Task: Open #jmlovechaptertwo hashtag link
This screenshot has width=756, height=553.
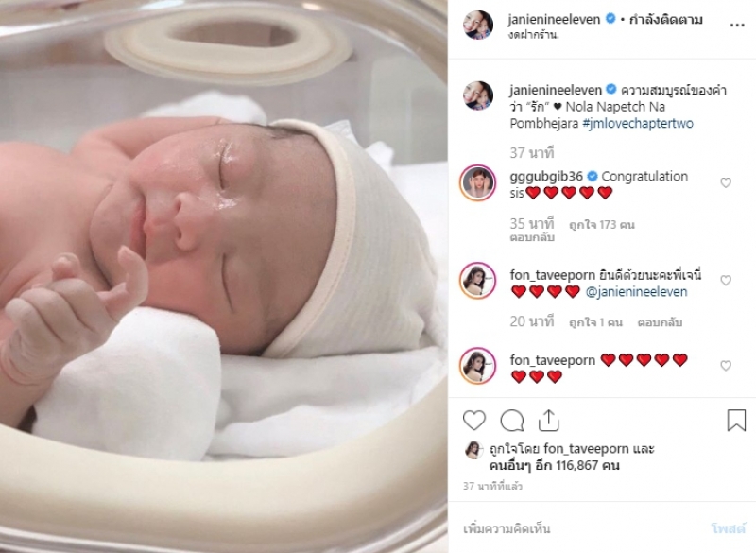Action: 638,124
